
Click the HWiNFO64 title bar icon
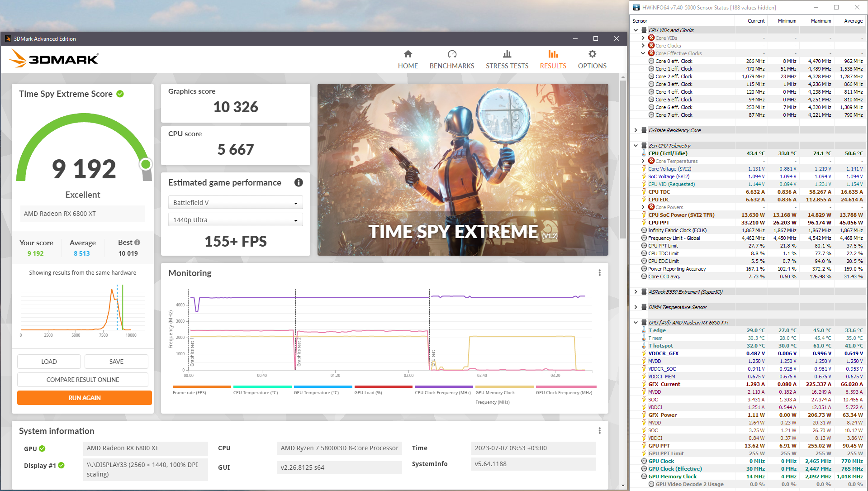(636, 7)
